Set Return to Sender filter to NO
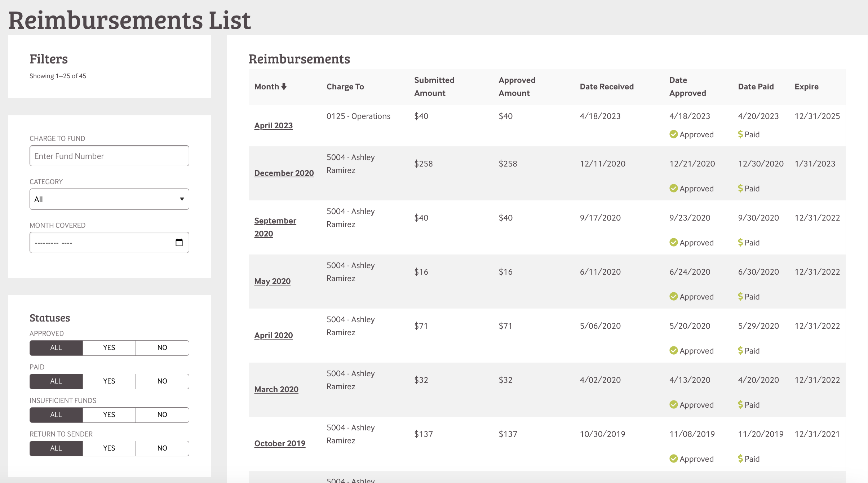Viewport: 868px width, 483px height. point(162,448)
